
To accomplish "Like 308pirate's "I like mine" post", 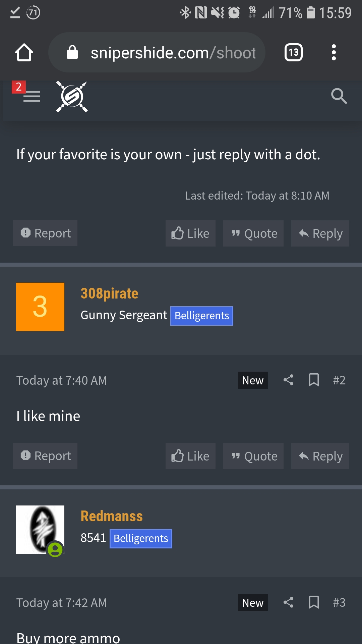I will tap(190, 456).
